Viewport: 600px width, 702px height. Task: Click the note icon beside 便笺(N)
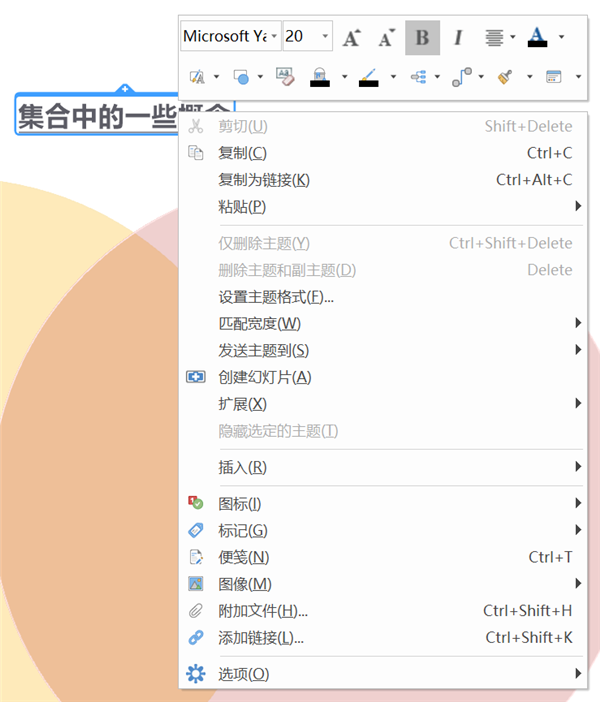point(196,557)
